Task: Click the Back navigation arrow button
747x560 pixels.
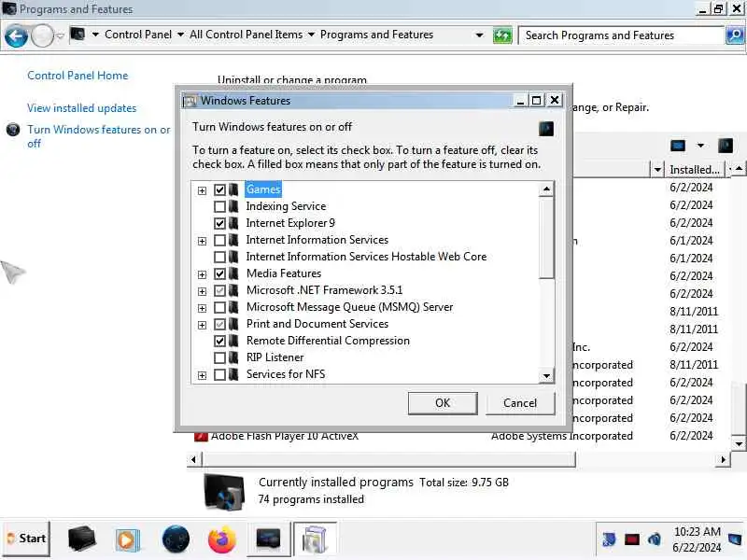Action: tap(16, 36)
